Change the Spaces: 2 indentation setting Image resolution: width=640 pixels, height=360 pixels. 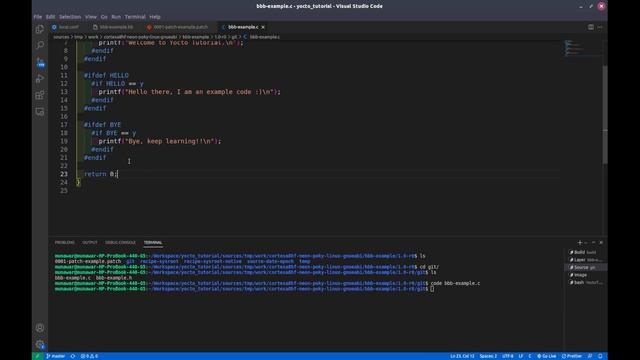pyautogui.click(x=488, y=356)
